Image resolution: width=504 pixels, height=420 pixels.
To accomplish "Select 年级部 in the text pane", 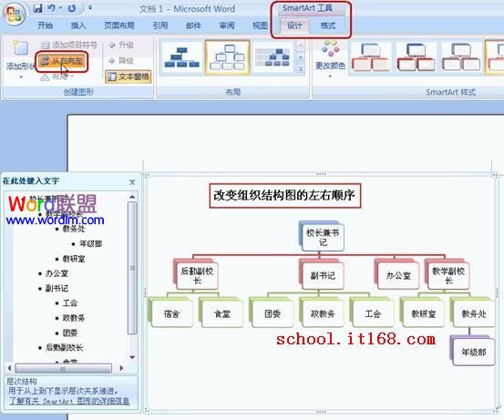I will (x=91, y=243).
